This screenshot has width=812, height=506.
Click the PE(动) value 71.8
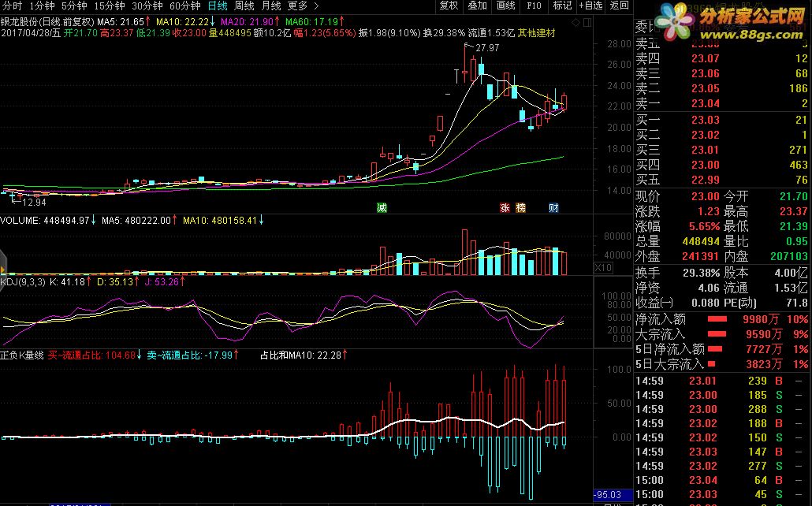click(x=796, y=303)
